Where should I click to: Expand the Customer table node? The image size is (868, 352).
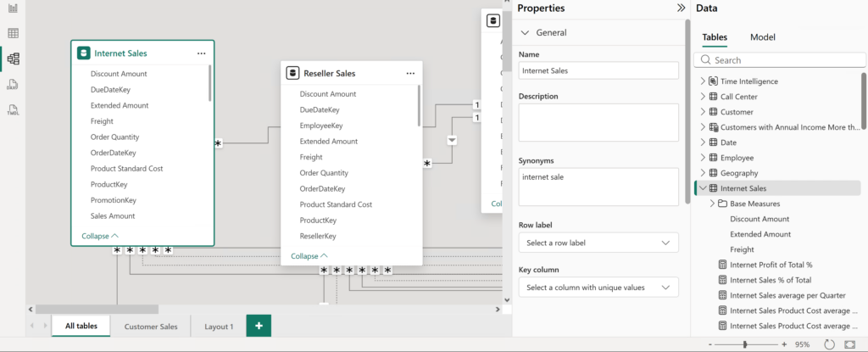(x=703, y=112)
